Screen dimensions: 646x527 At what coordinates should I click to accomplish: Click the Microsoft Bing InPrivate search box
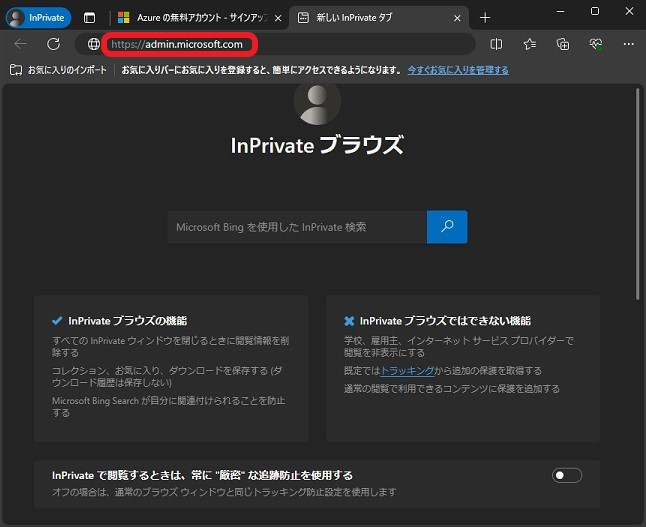coord(297,227)
